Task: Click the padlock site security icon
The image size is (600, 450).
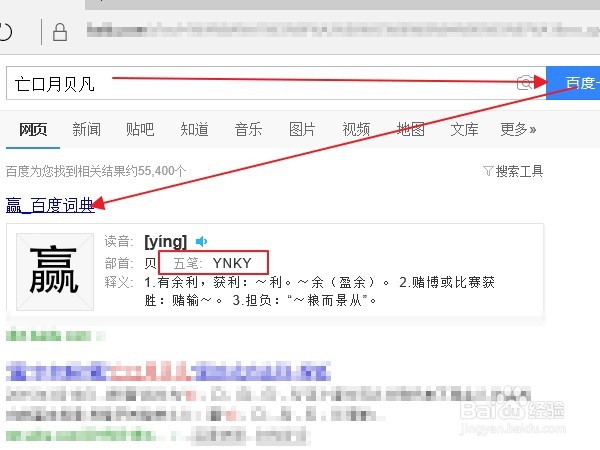Action: click(60, 32)
